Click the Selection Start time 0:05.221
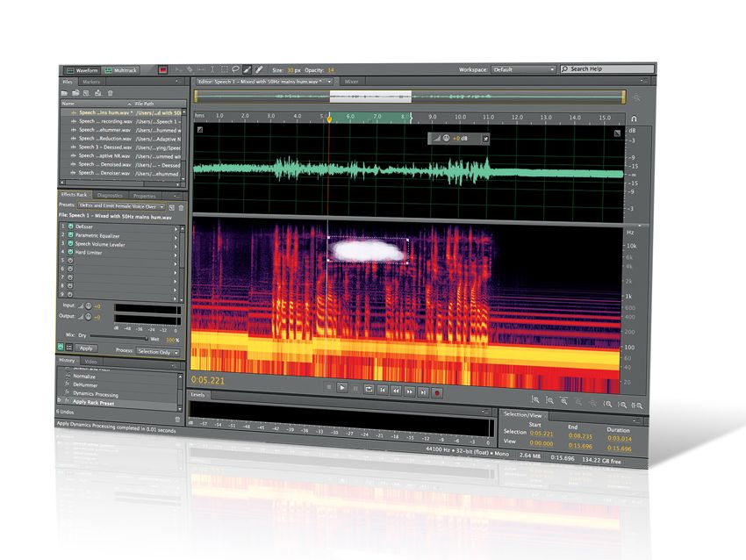The image size is (746, 560). [x=542, y=434]
